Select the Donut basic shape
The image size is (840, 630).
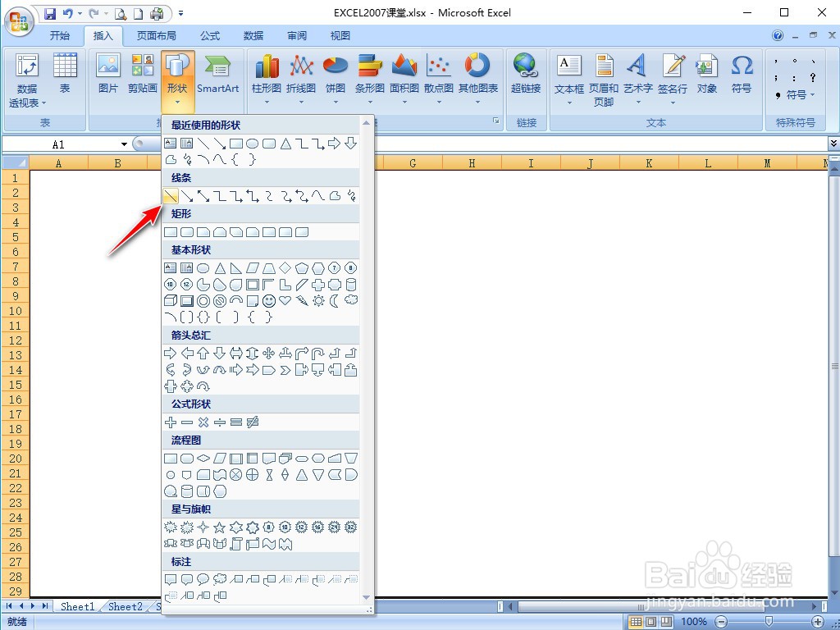tap(203, 301)
